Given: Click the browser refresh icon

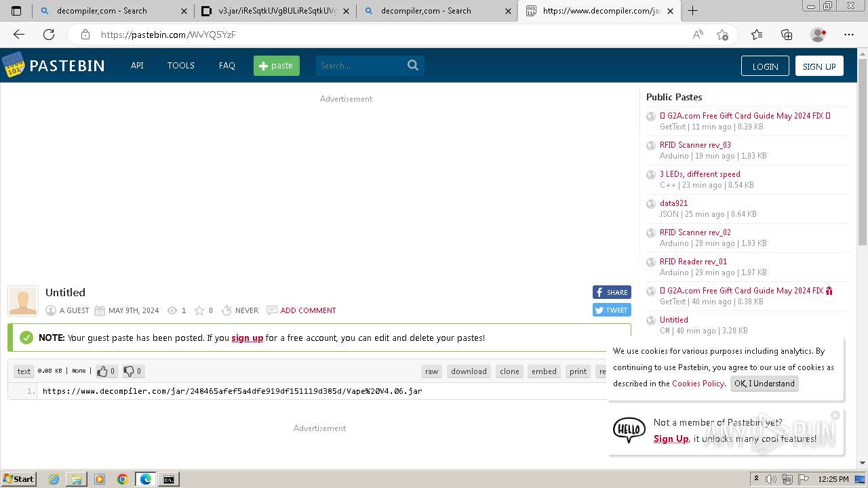Looking at the screenshot, I should [x=49, y=35].
